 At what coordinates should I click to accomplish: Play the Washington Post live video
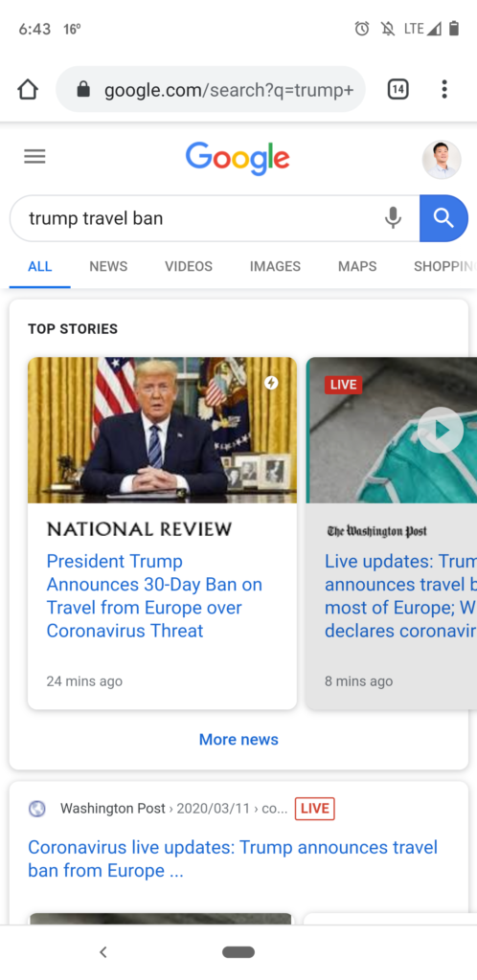[x=441, y=430]
